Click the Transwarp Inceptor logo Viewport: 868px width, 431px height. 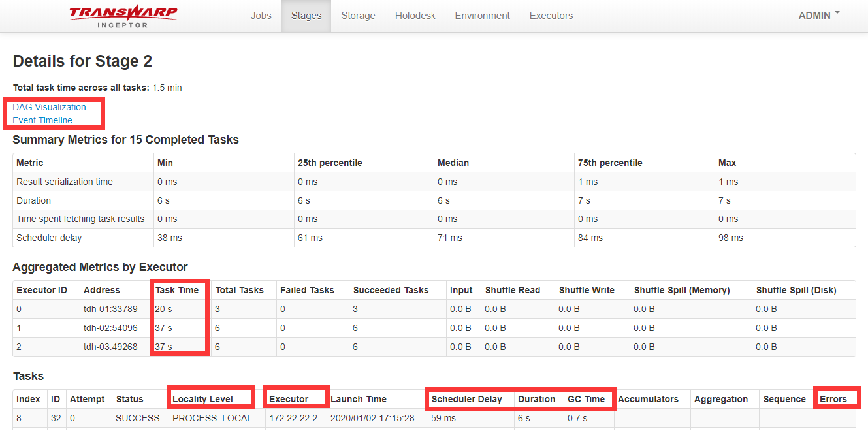[x=123, y=16]
